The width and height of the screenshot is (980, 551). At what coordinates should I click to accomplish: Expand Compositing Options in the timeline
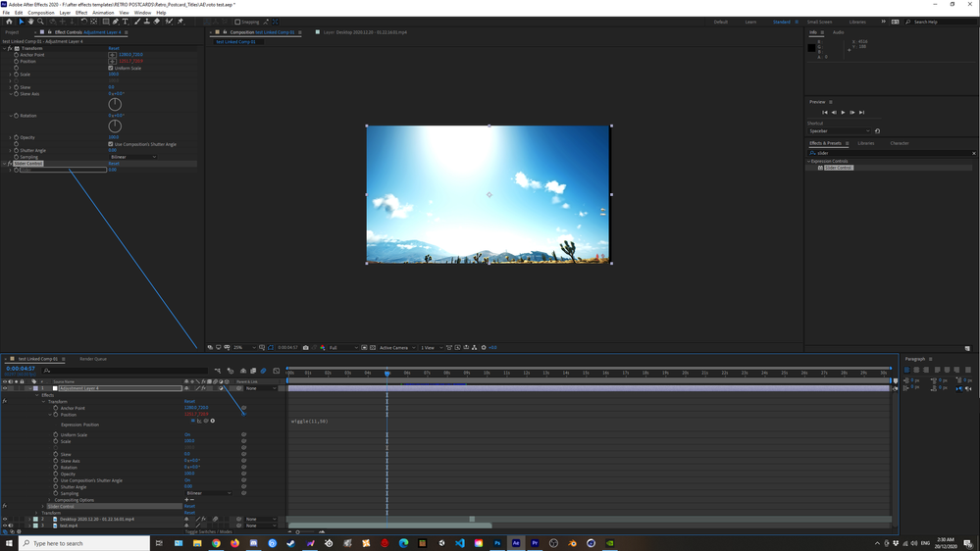click(x=50, y=500)
